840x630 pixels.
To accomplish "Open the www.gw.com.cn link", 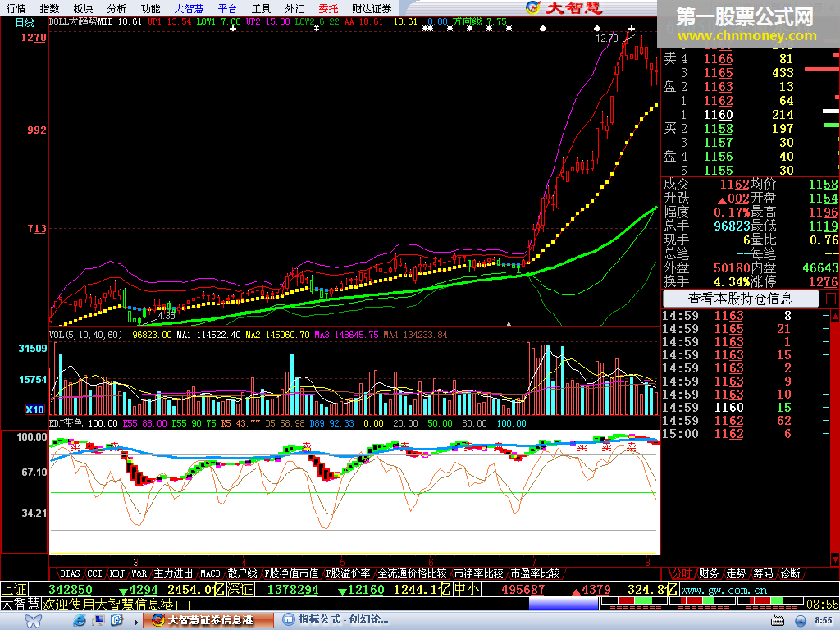I will point(724,591).
